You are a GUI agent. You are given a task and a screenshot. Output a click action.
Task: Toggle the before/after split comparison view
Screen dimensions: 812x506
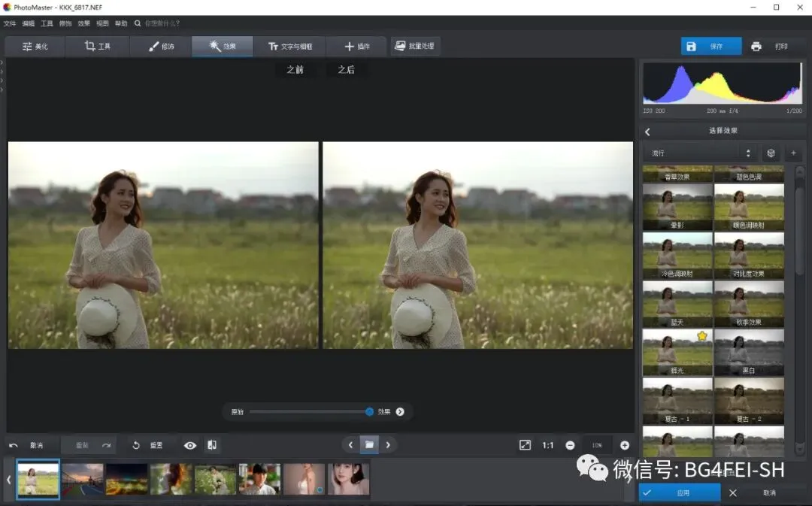coord(212,445)
